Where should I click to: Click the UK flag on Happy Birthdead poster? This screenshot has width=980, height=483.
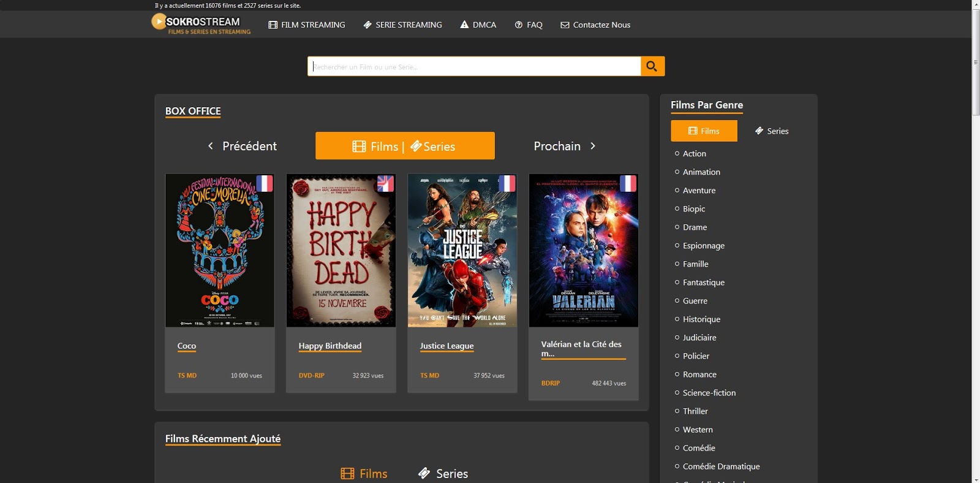(x=385, y=183)
